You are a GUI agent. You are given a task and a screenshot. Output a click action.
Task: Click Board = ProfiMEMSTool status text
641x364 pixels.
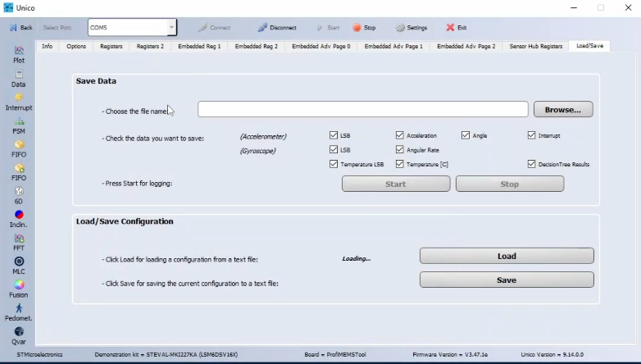coord(335,355)
